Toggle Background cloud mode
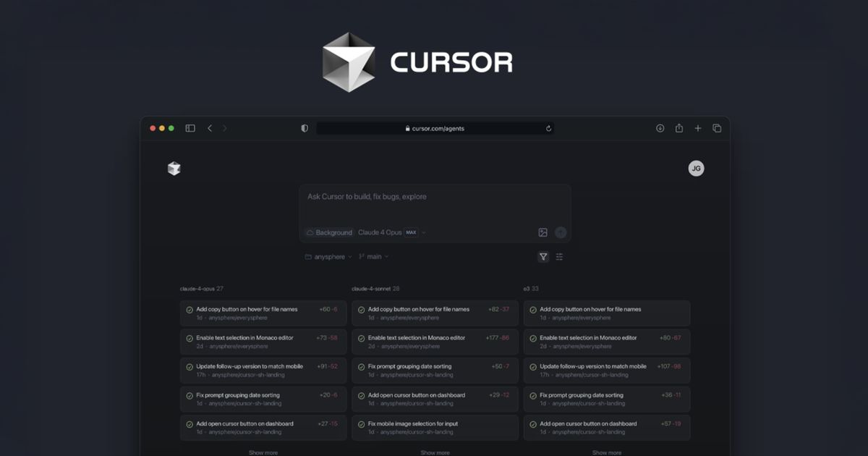Screen dimensions: 868x456 point(330,232)
